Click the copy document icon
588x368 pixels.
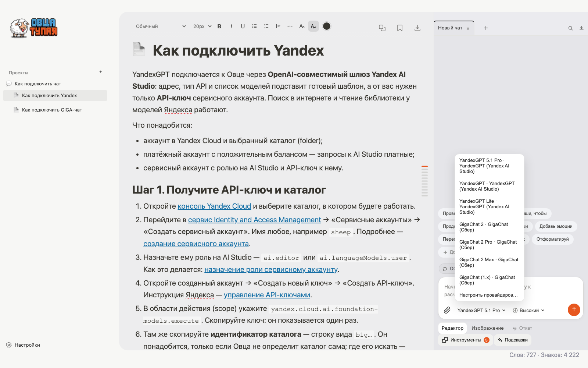pos(382,28)
